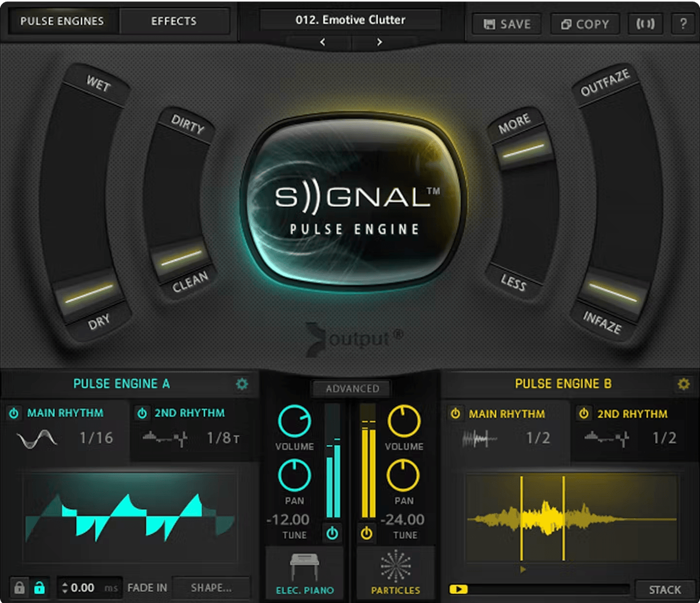Open Pulse Engine B settings gear
Image resolution: width=700 pixels, height=603 pixels.
click(x=683, y=384)
